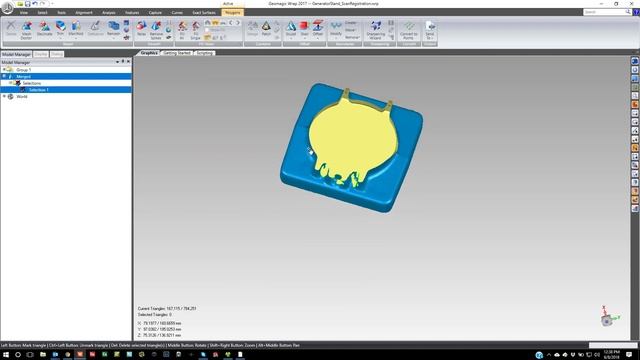Open File Explorer from the taskbar
The width and height of the screenshot is (640, 360).
pyautogui.click(x=43, y=354)
